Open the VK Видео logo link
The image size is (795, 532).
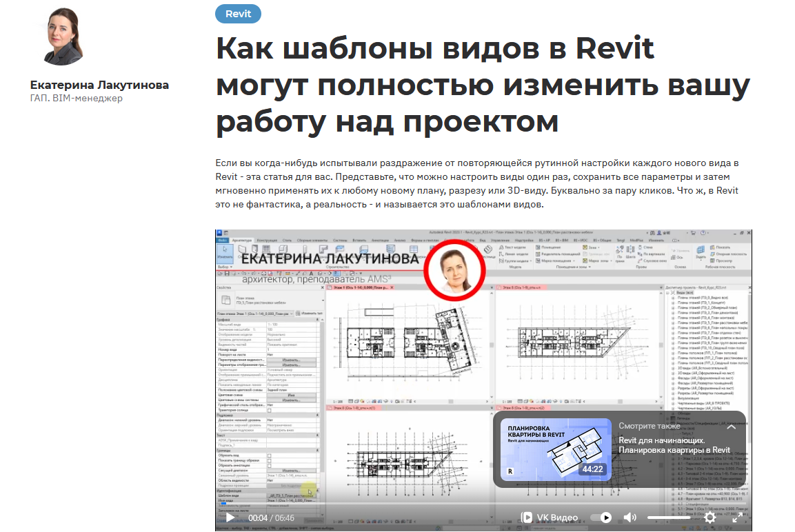click(x=550, y=518)
